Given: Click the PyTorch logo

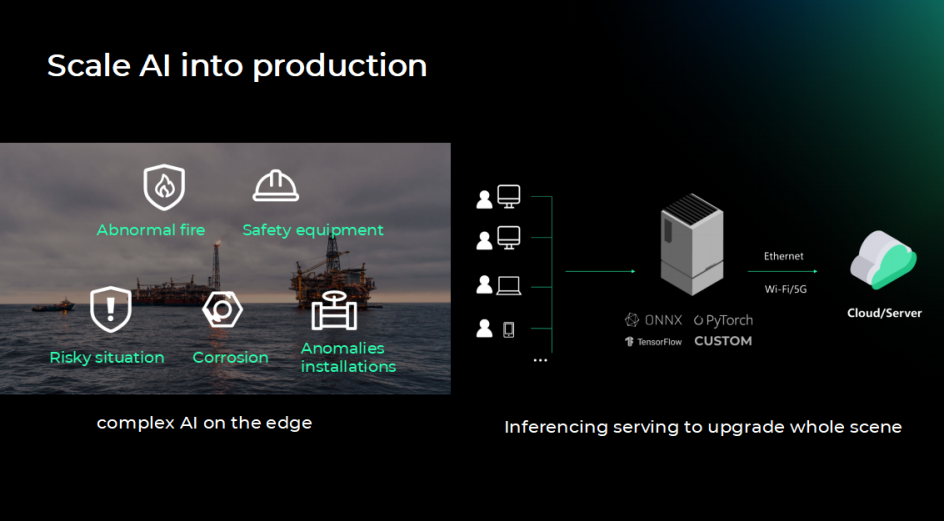Looking at the screenshot, I should (722, 320).
